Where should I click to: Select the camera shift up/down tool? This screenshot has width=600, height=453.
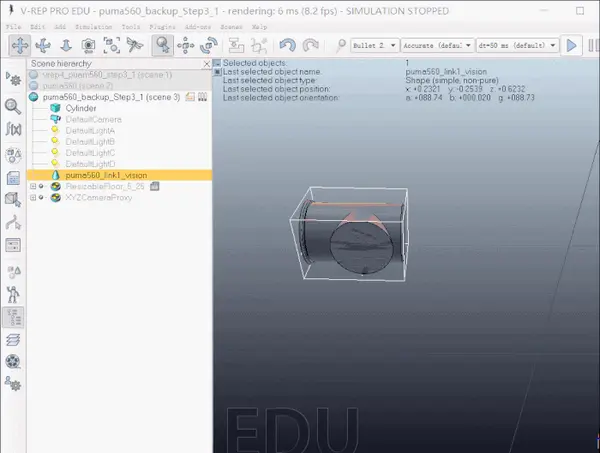pos(66,46)
